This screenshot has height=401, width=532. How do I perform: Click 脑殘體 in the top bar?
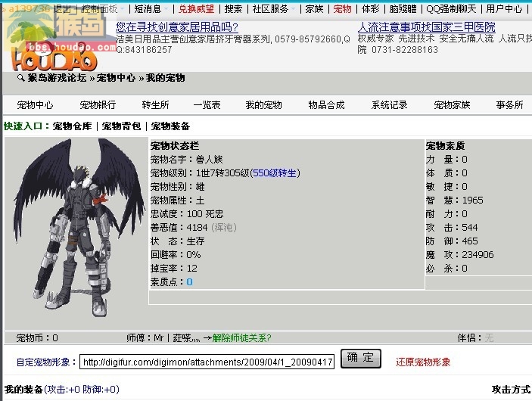(x=403, y=9)
